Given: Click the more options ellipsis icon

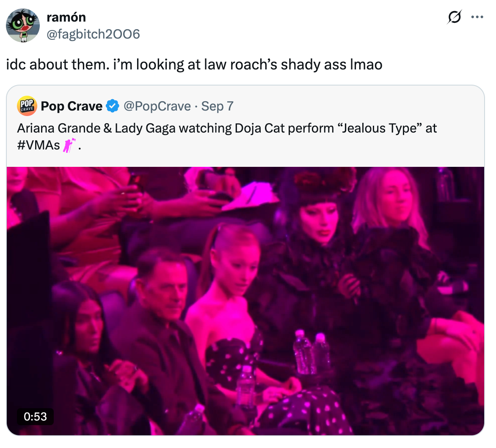Looking at the screenshot, I should (477, 17).
